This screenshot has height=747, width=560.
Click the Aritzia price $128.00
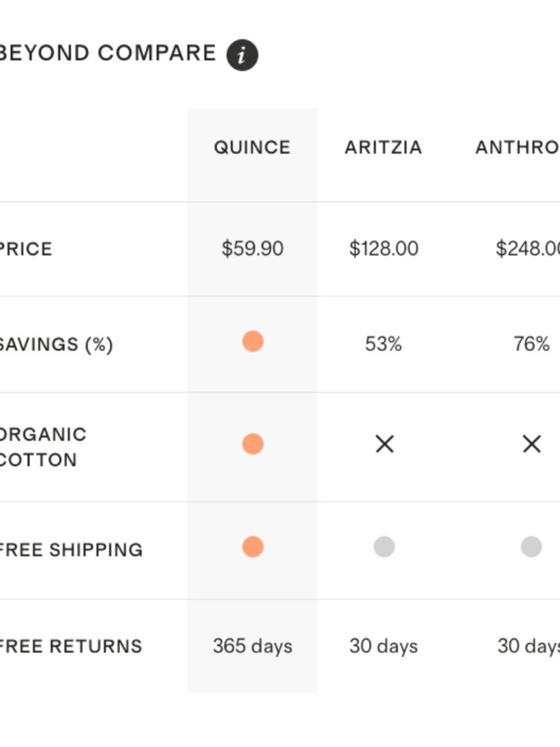pyautogui.click(x=384, y=249)
